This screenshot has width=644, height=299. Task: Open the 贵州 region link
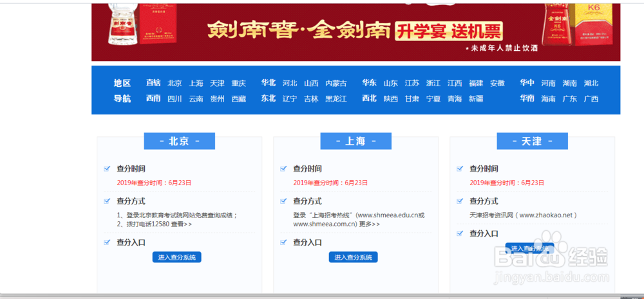point(217,99)
